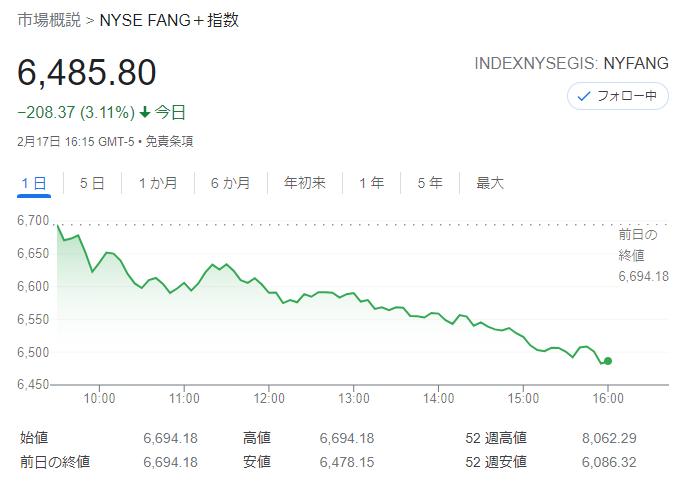685x485 pixels.
Task: Click the green end-point dot on the chart
Action: pos(608,361)
